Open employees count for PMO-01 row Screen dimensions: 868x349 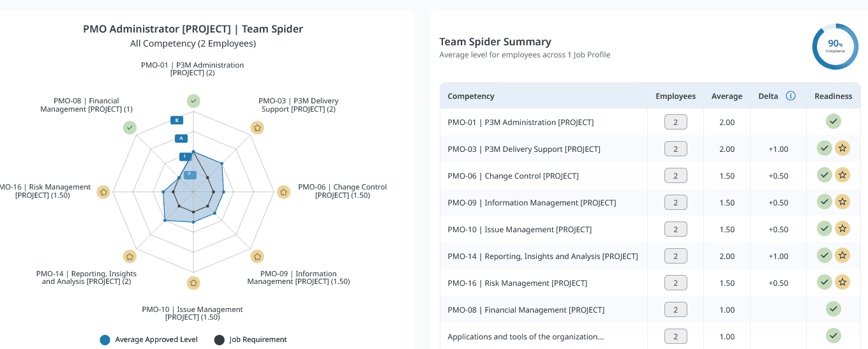coord(676,122)
